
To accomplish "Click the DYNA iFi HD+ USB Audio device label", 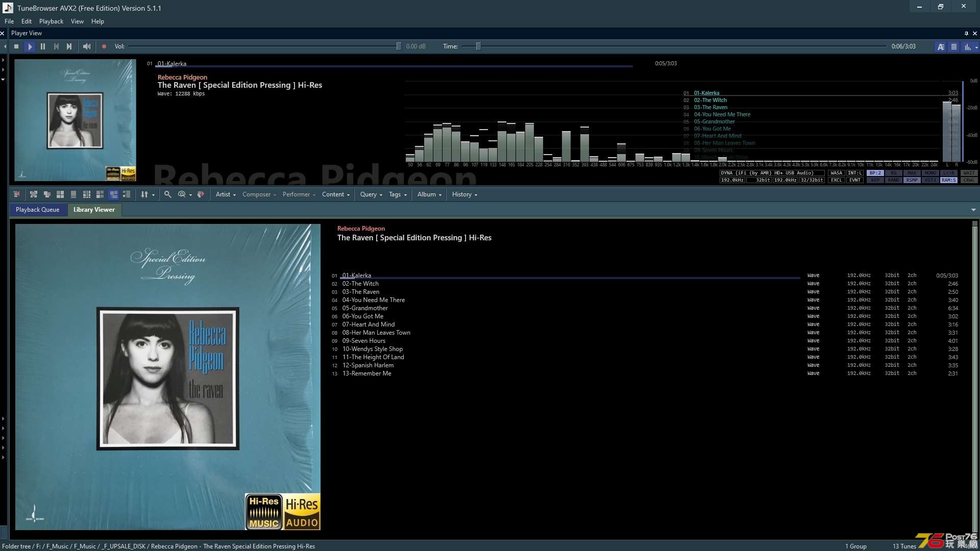I will tap(772, 173).
